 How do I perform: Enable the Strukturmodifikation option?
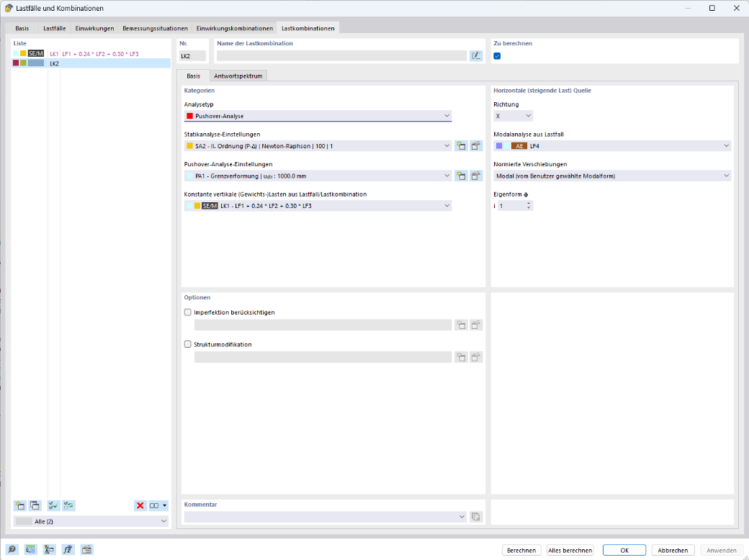pos(188,344)
